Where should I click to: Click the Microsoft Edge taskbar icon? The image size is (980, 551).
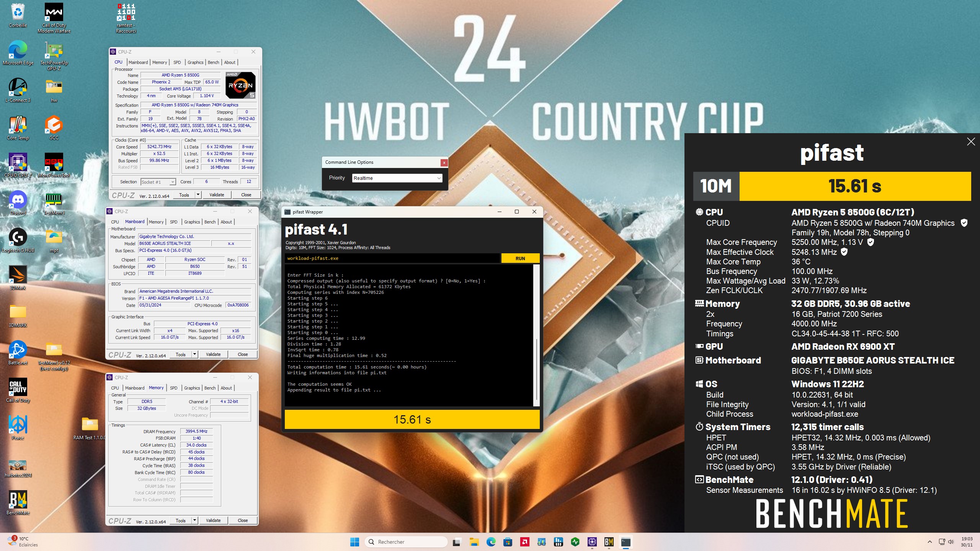[x=491, y=542]
